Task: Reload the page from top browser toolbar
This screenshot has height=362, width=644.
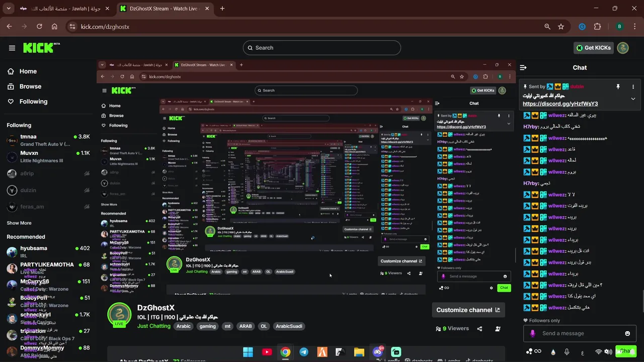Action: pos(39,27)
